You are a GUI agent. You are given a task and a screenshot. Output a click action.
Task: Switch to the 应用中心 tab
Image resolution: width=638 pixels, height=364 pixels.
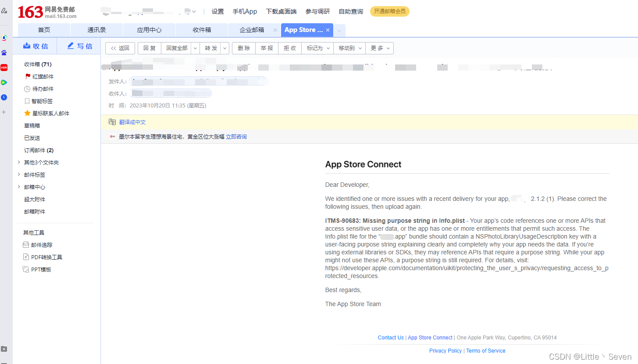coord(149,30)
